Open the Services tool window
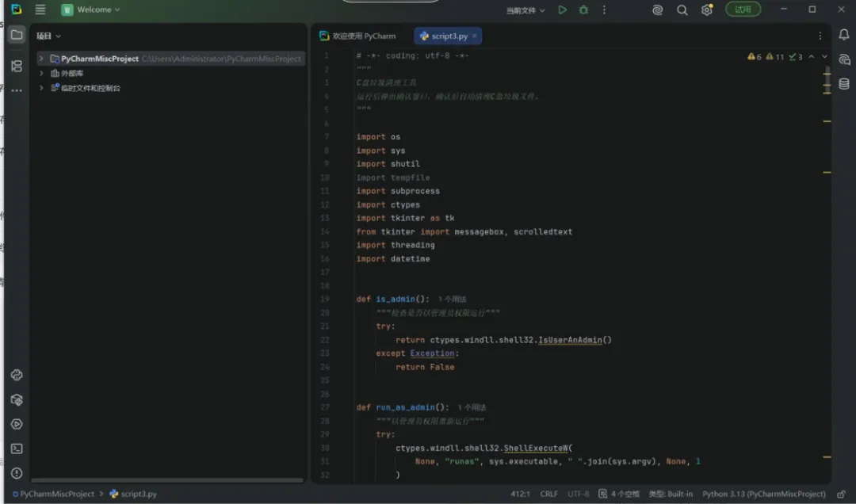856x504 pixels. pyautogui.click(x=17, y=424)
